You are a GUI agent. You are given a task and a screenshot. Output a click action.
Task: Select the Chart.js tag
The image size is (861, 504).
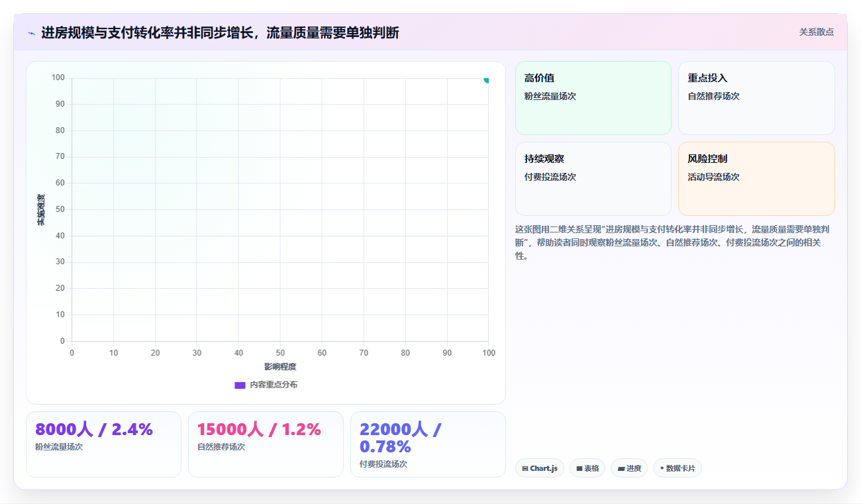[540, 468]
